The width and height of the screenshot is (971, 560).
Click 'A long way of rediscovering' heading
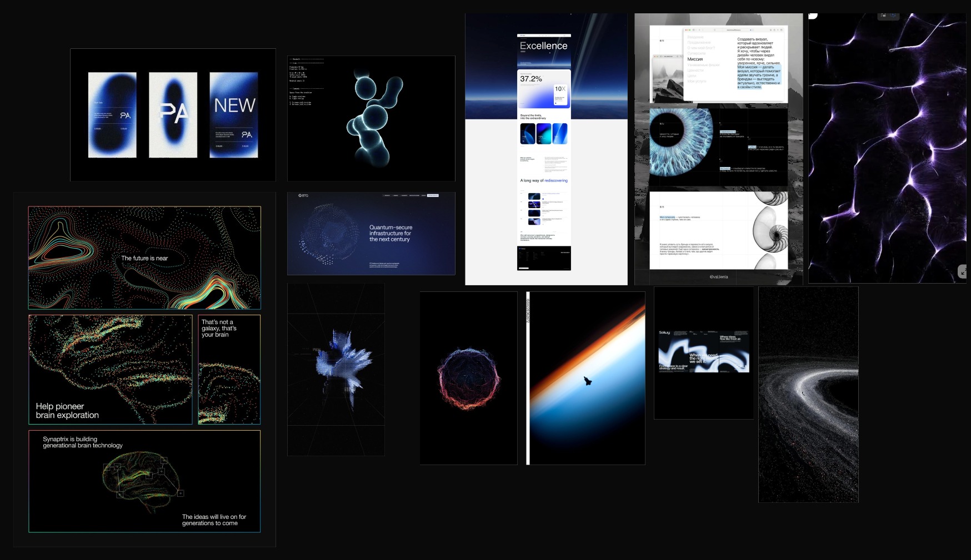click(x=544, y=180)
